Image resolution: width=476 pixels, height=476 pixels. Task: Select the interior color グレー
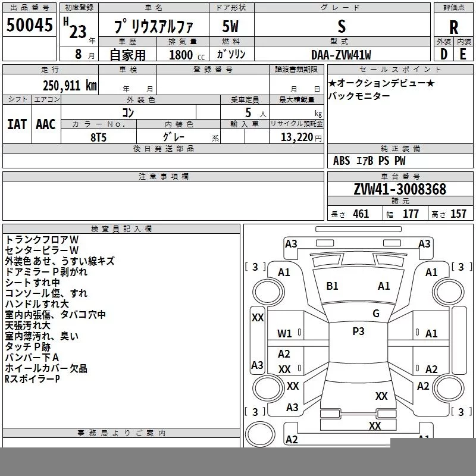[174, 137]
